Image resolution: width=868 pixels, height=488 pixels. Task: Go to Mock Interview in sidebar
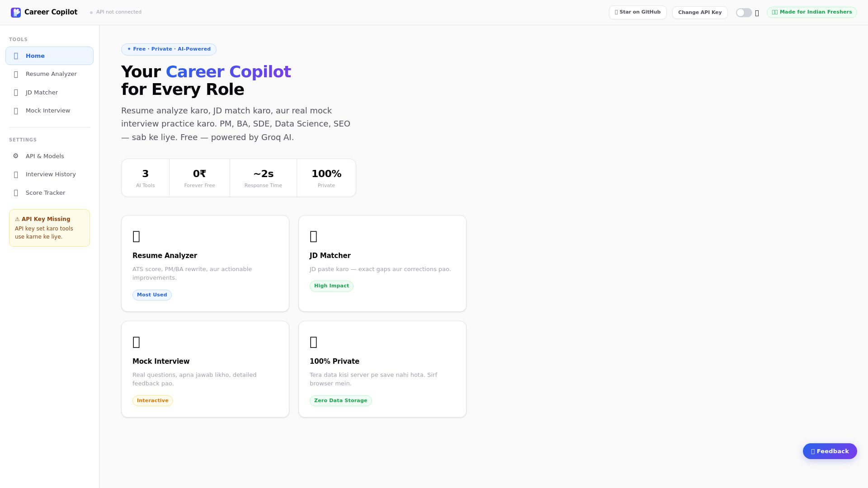[48, 111]
